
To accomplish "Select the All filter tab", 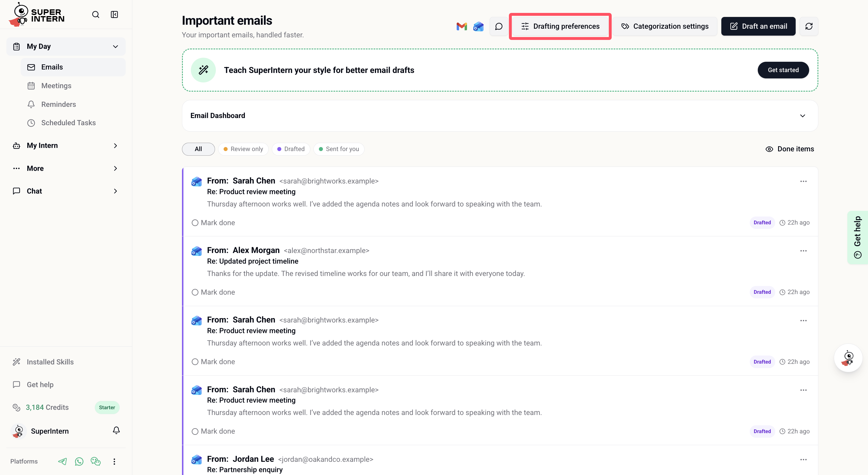I will pyautogui.click(x=198, y=149).
